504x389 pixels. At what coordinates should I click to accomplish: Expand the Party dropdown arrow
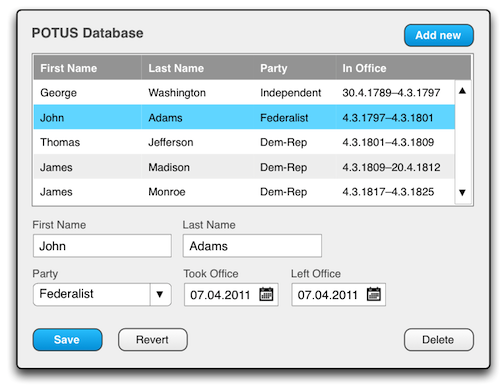point(160,294)
